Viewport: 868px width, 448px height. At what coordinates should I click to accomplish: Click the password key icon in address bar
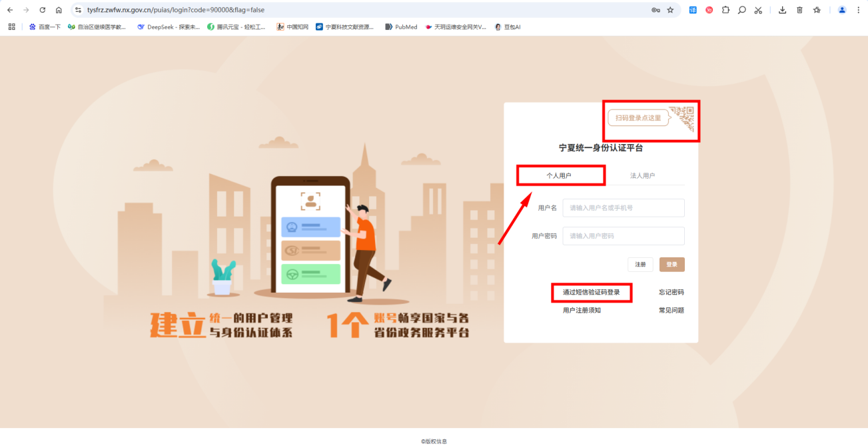tap(655, 10)
